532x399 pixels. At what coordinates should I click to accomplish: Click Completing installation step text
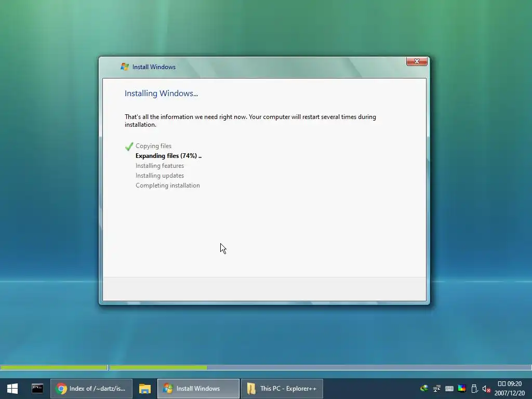168,185
